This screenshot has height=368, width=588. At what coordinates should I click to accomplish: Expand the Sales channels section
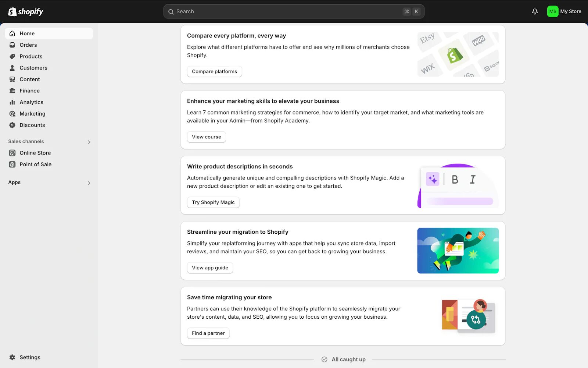coord(89,142)
